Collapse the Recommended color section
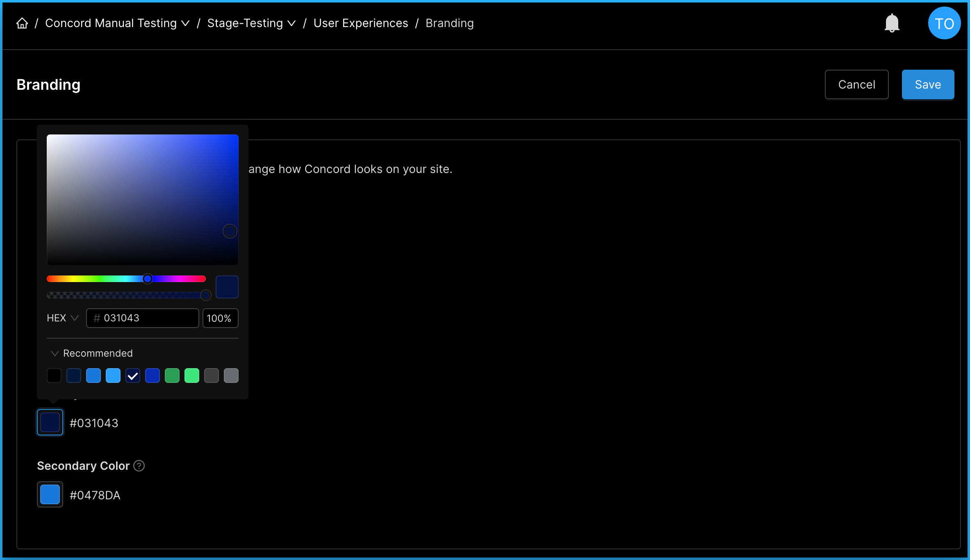The image size is (970, 560). click(54, 353)
